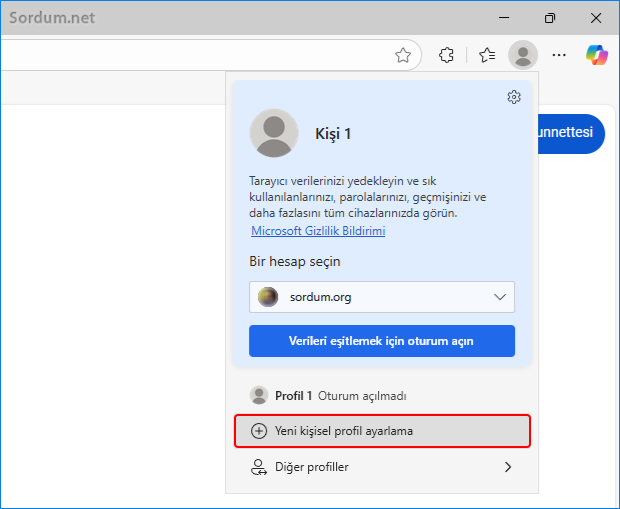
Task: Launch Copilot from the toolbar
Action: pos(597,55)
